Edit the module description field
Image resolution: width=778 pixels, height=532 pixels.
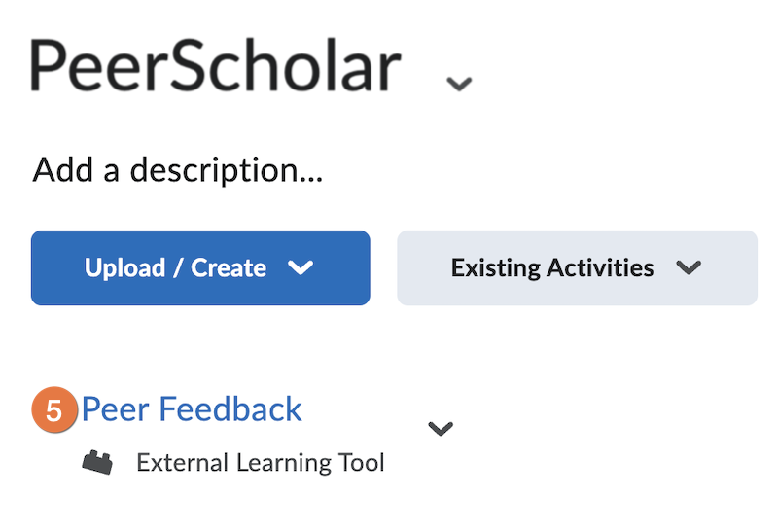[178, 171]
